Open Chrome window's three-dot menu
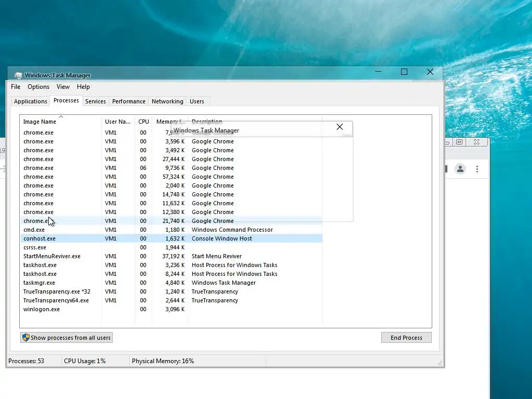This screenshot has height=399, width=532. [477, 169]
